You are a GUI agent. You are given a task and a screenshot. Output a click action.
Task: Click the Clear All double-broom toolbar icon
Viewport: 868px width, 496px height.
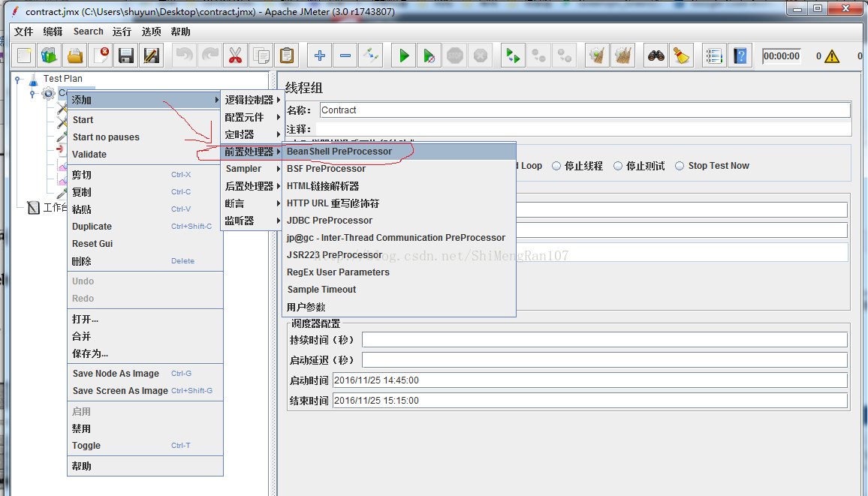tap(622, 56)
